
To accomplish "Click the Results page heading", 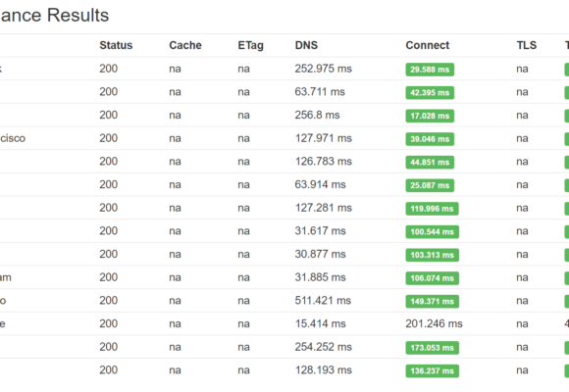I will click(x=54, y=16).
